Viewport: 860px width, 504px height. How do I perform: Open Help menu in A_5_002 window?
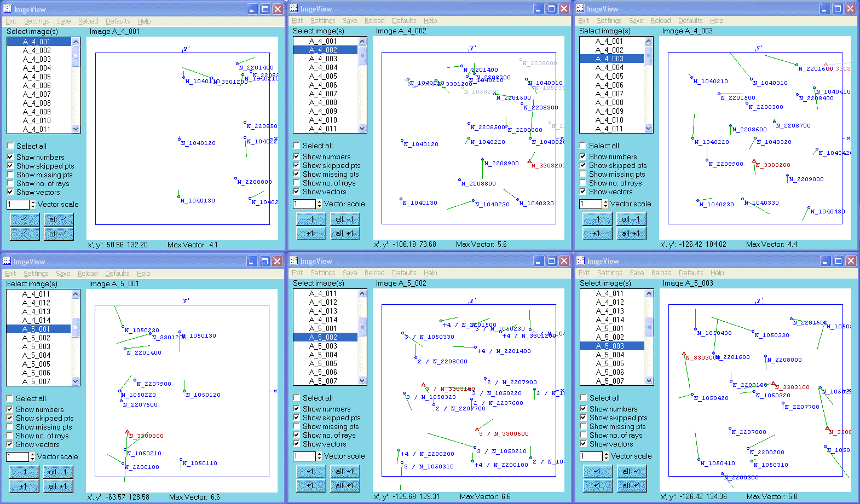(430, 273)
